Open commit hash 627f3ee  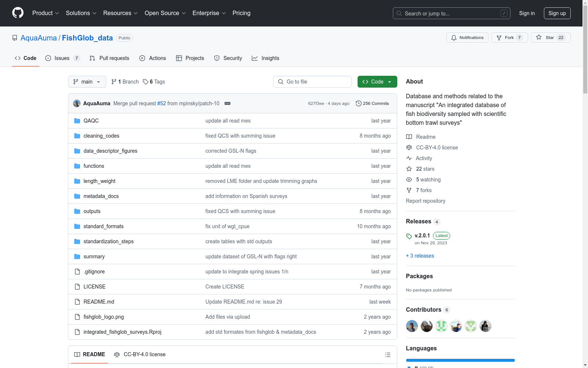point(316,103)
